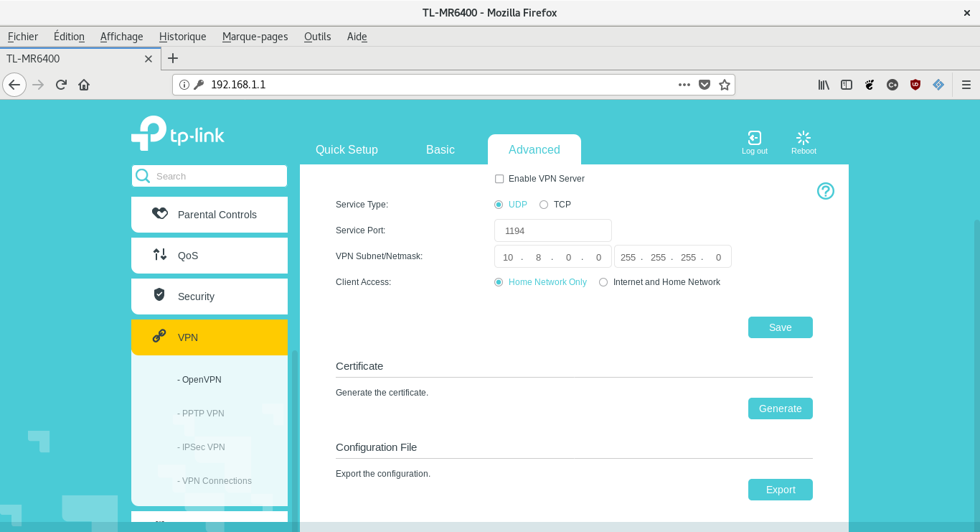Open page actions three-dot menu
The width and height of the screenshot is (980, 532).
pos(684,85)
